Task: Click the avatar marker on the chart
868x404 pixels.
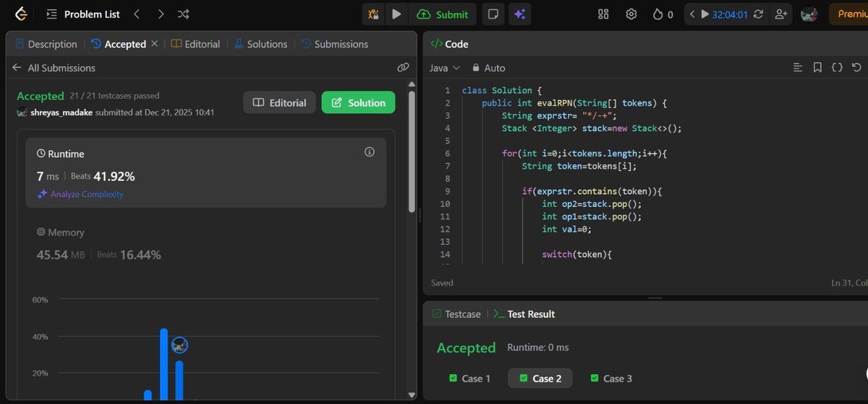Action: point(179,345)
